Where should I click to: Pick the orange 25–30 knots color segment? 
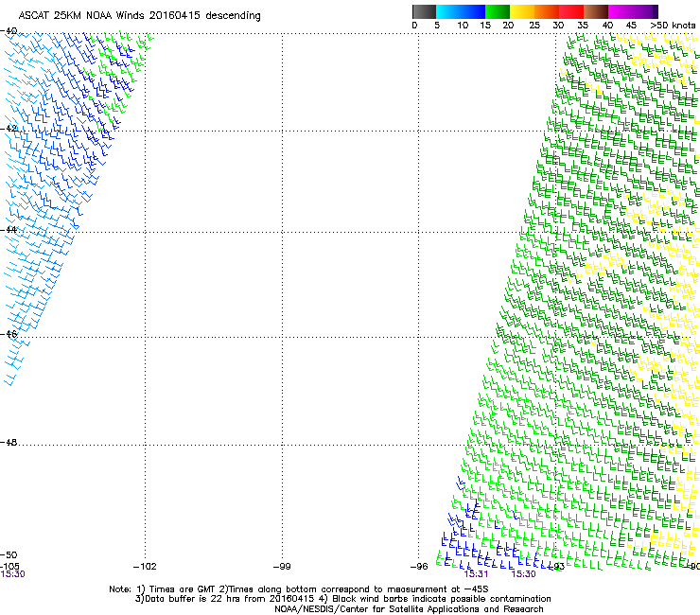(x=547, y=11)
